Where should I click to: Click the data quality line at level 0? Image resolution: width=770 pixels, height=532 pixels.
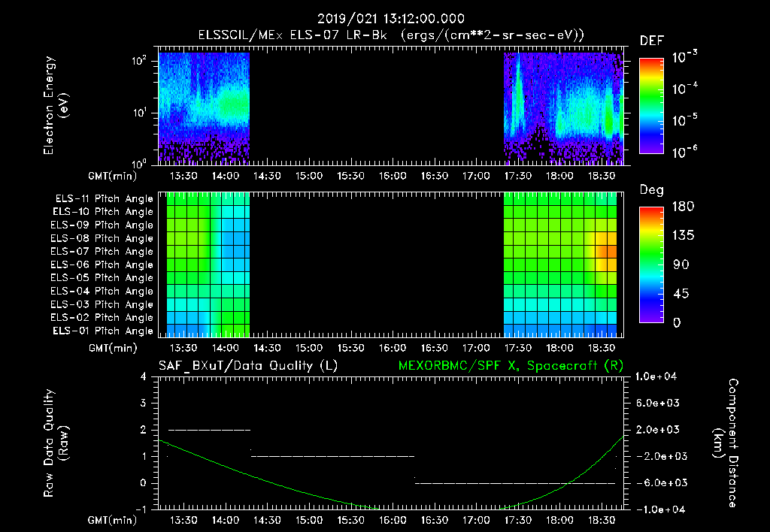coord(515,483)
